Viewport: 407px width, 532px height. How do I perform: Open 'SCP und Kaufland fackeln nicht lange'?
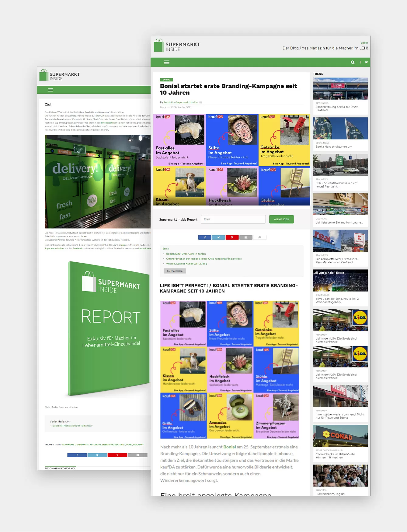(336, 185)
